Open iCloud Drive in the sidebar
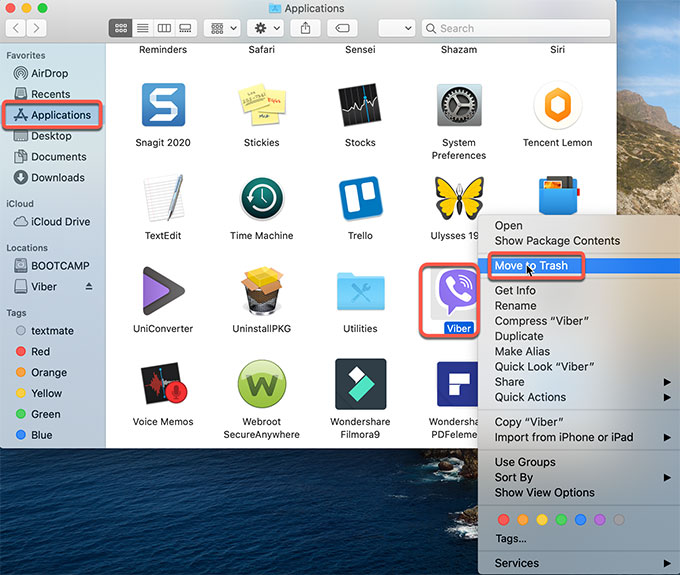Screen dimensions: 680x575 click(53, 222)
